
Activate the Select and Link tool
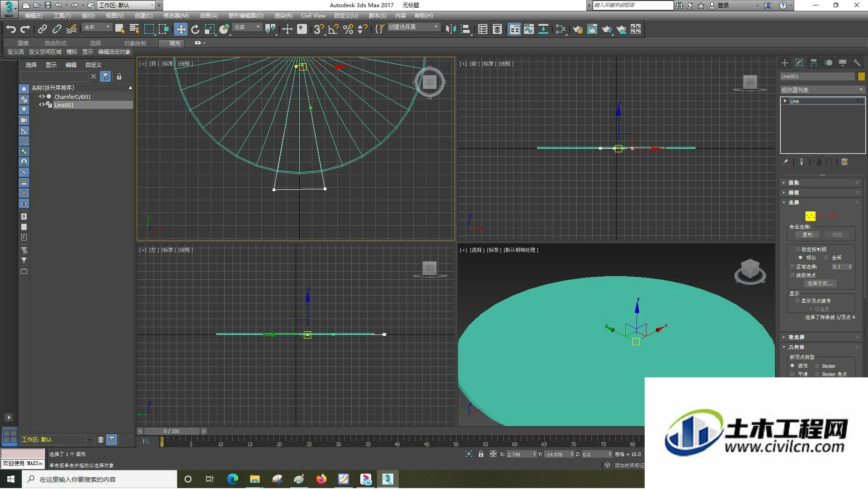pos(42,29)
